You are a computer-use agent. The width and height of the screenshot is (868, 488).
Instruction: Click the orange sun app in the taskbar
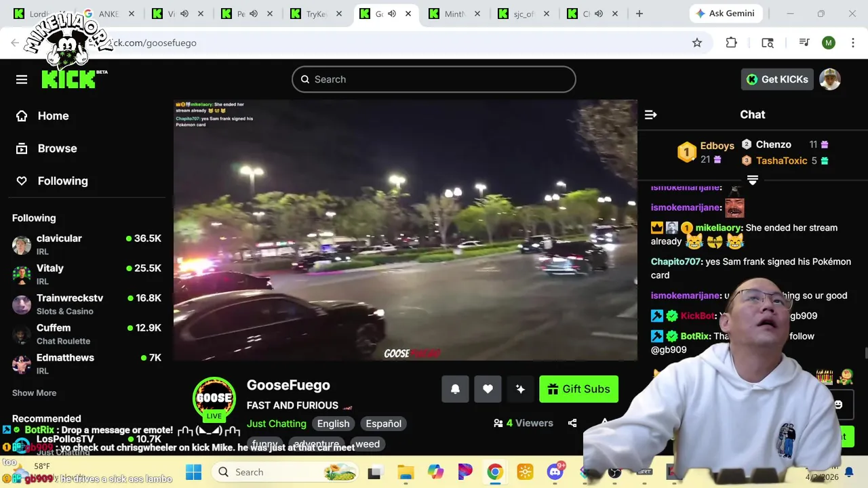coord(526,472)
